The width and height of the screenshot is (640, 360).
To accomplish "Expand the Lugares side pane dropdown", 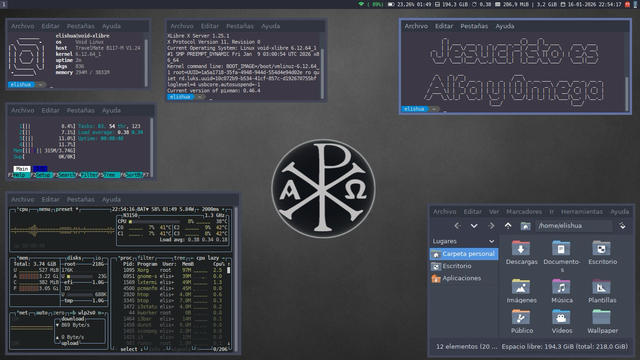I will (491, 241).
